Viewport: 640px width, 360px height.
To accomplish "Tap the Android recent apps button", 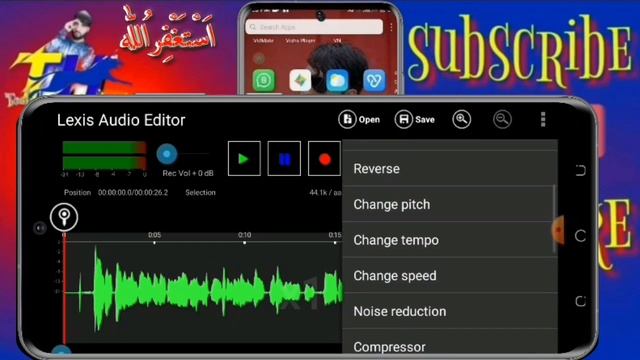I will tap(580, 170).
